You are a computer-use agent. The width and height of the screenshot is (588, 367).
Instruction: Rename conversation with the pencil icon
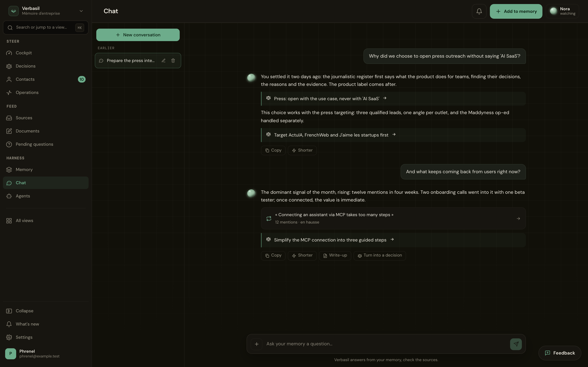pos(164,61)
